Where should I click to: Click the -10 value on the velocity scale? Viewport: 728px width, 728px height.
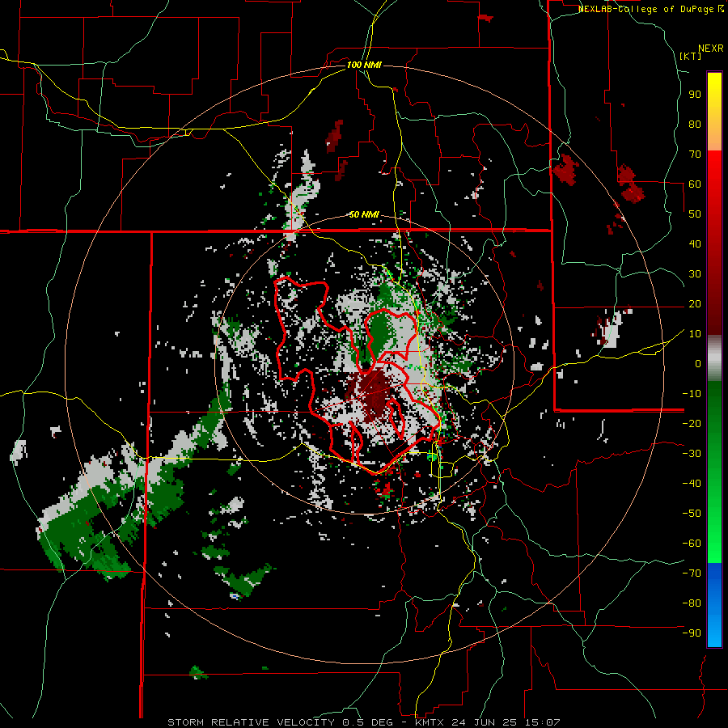coord(692,394)
